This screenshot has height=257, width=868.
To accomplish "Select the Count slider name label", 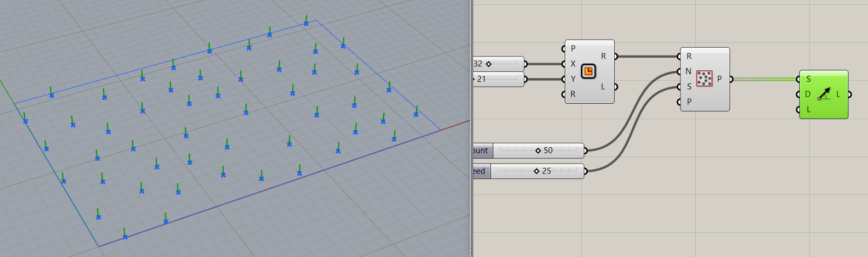I will (481, 150).
